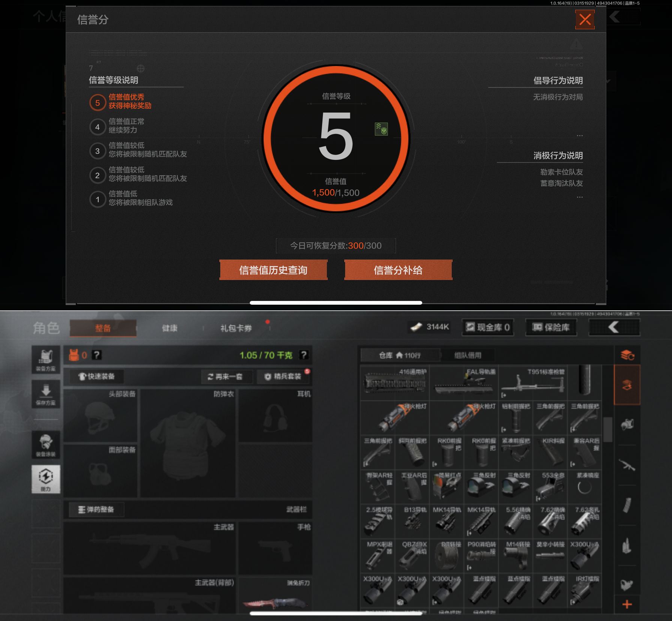Image resolution: width=672 pixels, height=621 pixels.
Task: Select the ammo bullets filter icon
Action: (x=627, y=545)
